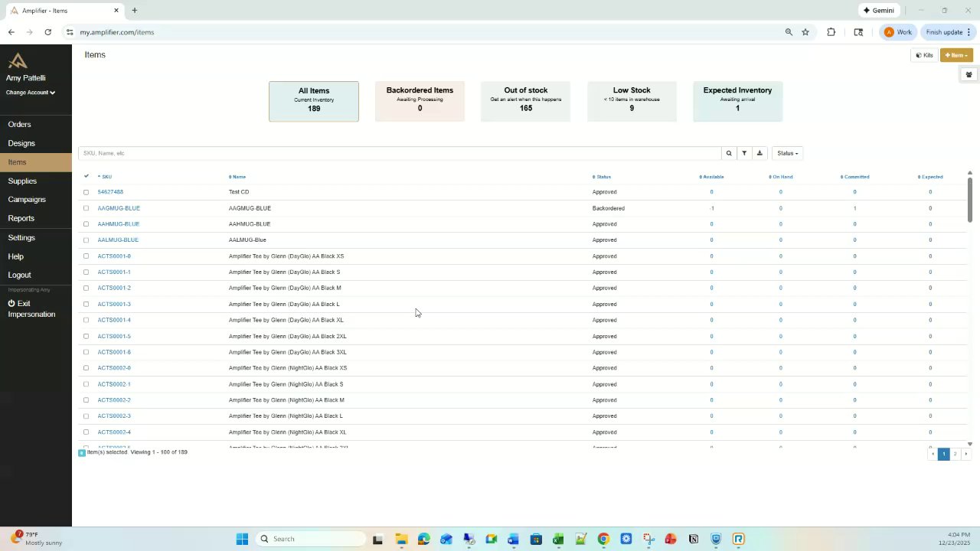Open the tab search icon in toolbar

[858, 32]
